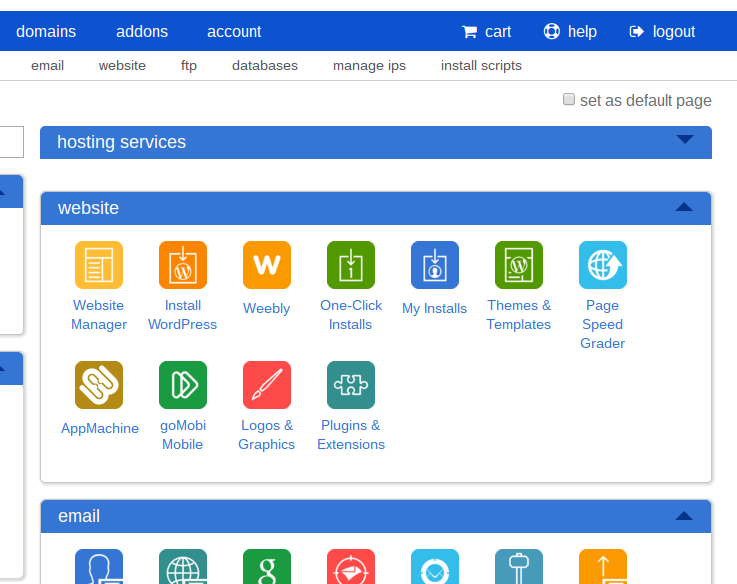Open the account menu
Screen dimensions: 737x584
(234, 32)
